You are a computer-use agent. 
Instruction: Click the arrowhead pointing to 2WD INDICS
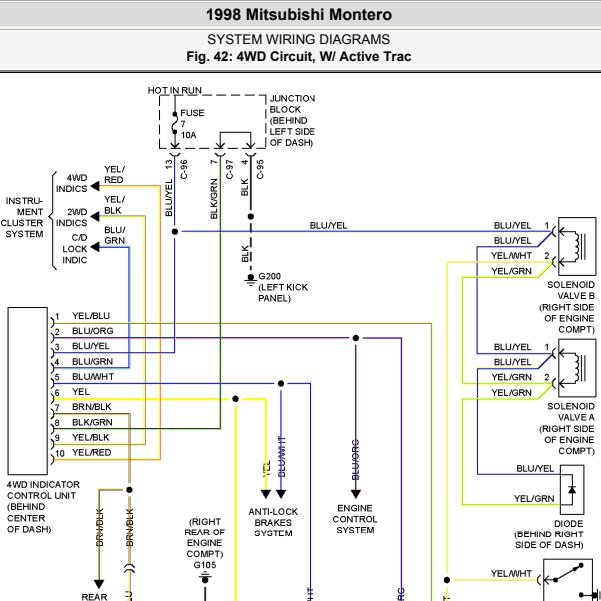coord(95,217)
